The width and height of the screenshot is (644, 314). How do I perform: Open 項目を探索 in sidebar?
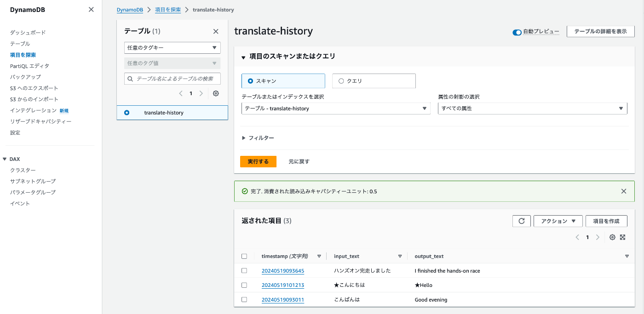point(23,55)
